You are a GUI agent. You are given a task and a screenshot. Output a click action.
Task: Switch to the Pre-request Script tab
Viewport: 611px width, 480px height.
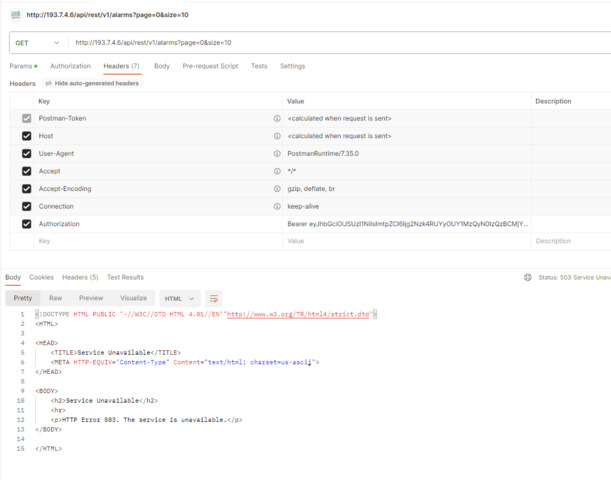coord(210,66)
